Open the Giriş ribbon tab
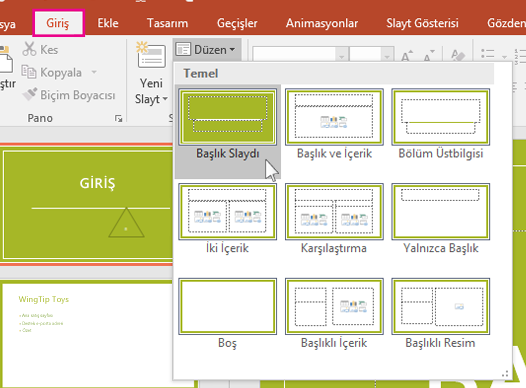The image size is (526, 388). pyautogui.click(x=58, y=23)
